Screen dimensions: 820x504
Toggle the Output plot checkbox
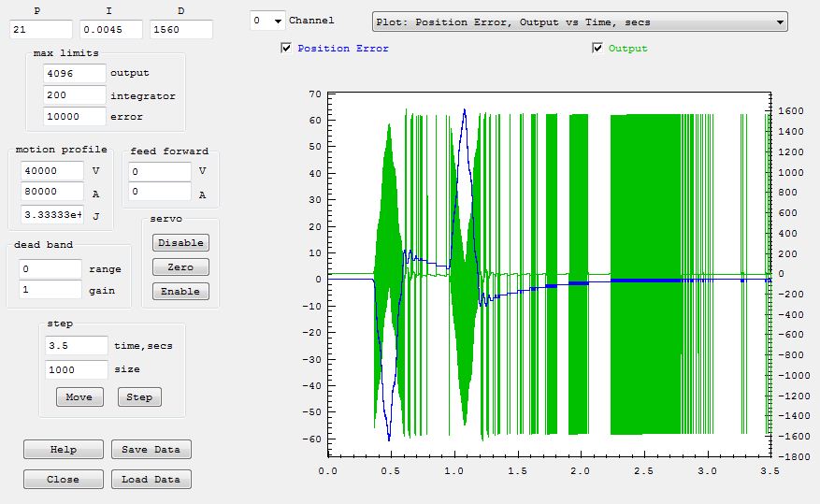tap(597, 49)
